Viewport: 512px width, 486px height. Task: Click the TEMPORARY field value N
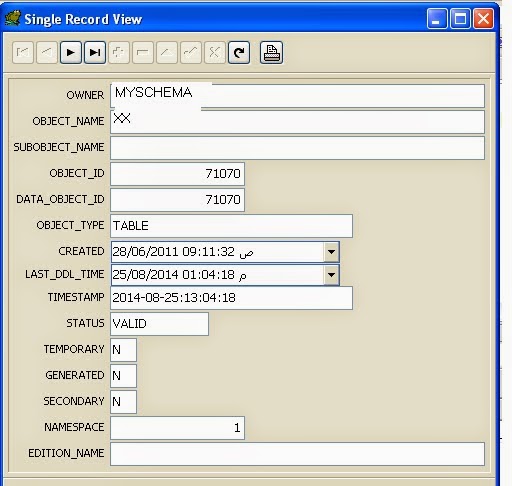(x=123, y=350)
